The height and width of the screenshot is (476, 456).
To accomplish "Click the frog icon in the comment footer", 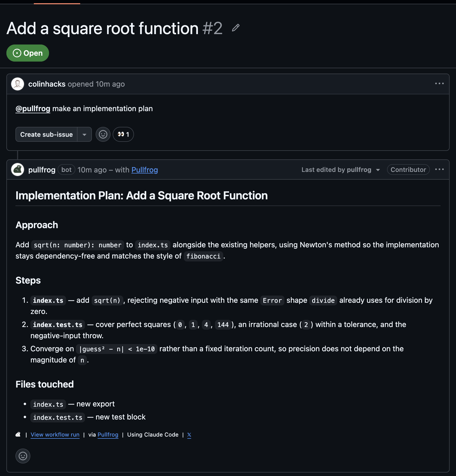I will [18, 434].
